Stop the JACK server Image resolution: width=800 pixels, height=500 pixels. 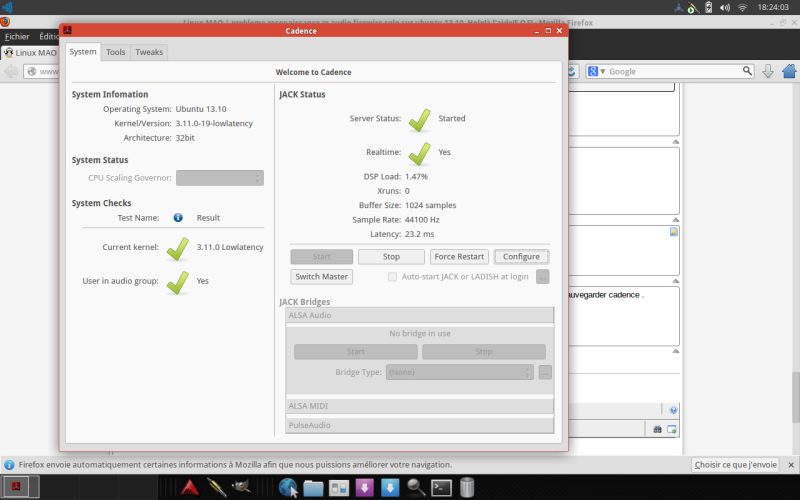click(x=391, y=257)
